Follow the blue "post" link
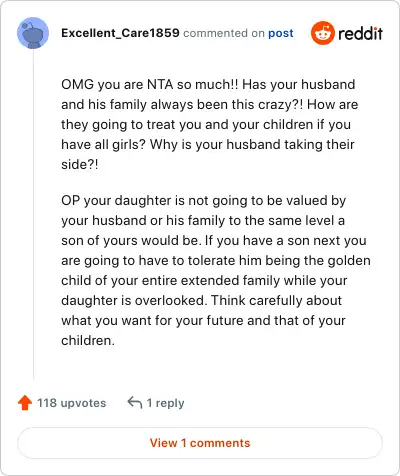400x476 pixels. click(x=281, y=33)
